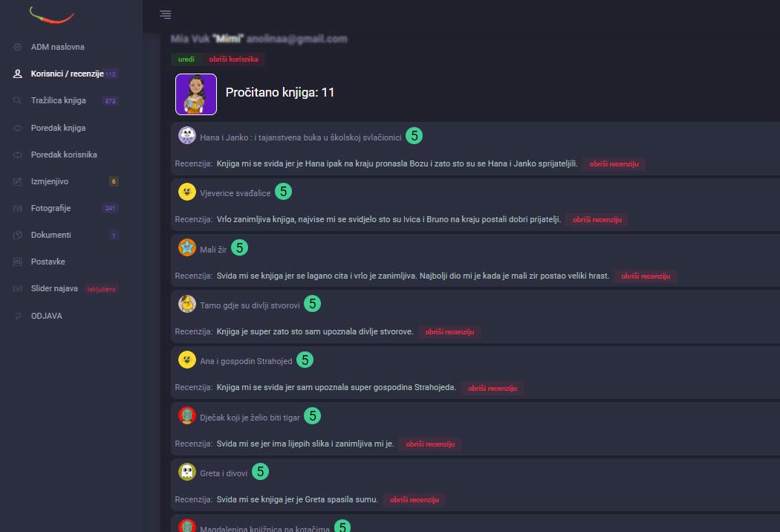Click the green uredi button
This screenshot has height=532, width=780.
[186, 59]
